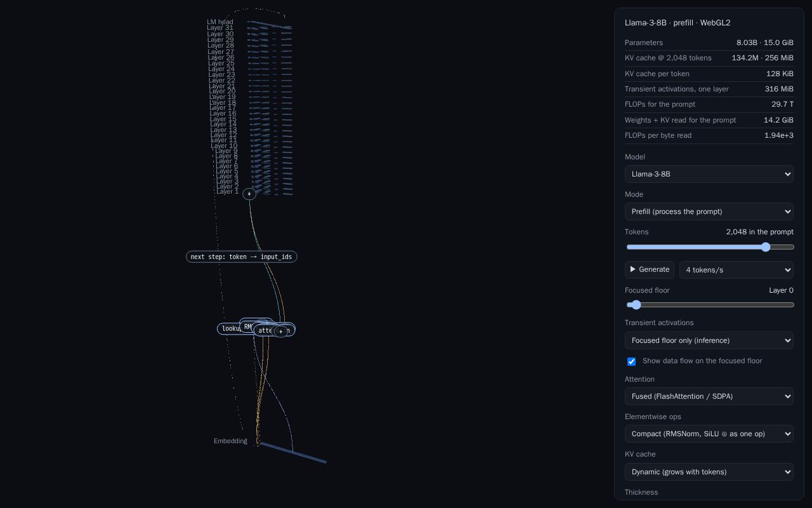Click the Tokens slider track

coord(709,247)
